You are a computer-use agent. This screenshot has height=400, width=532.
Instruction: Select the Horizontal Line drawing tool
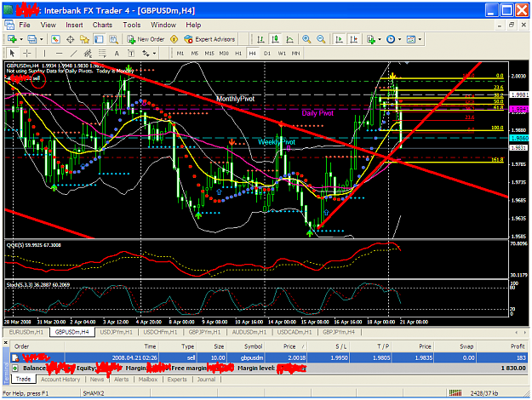59,54
